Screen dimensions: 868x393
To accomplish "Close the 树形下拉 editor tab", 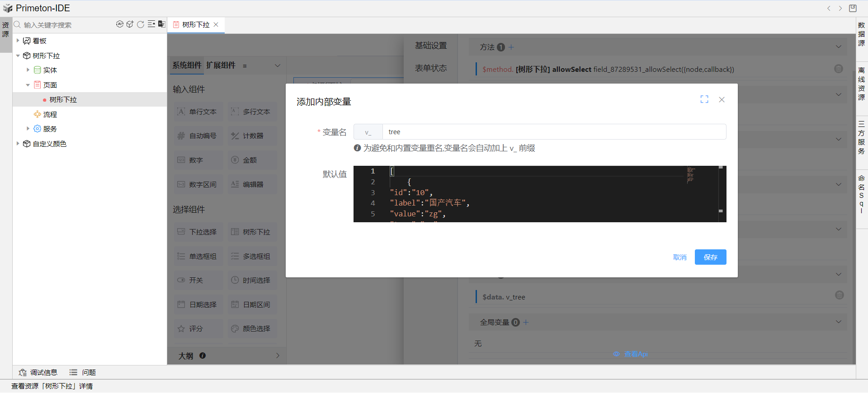I will pos(216,25).
